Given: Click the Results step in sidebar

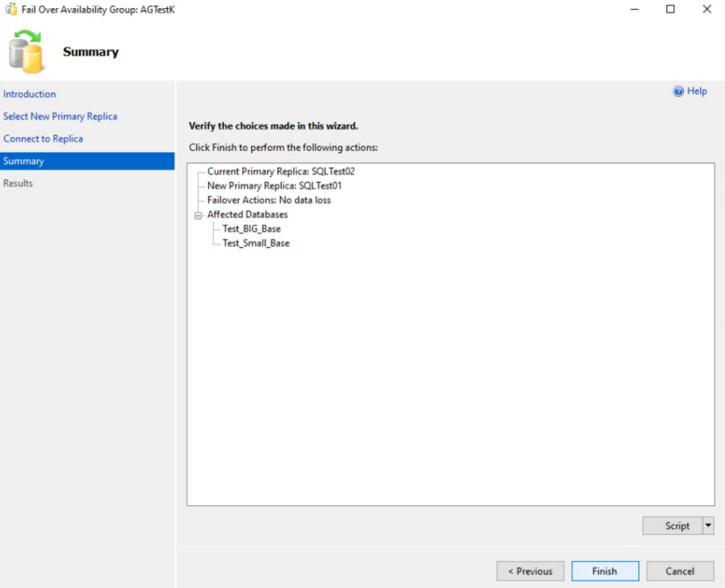Looking at the screenshot, I should click(x=18, y=183).
